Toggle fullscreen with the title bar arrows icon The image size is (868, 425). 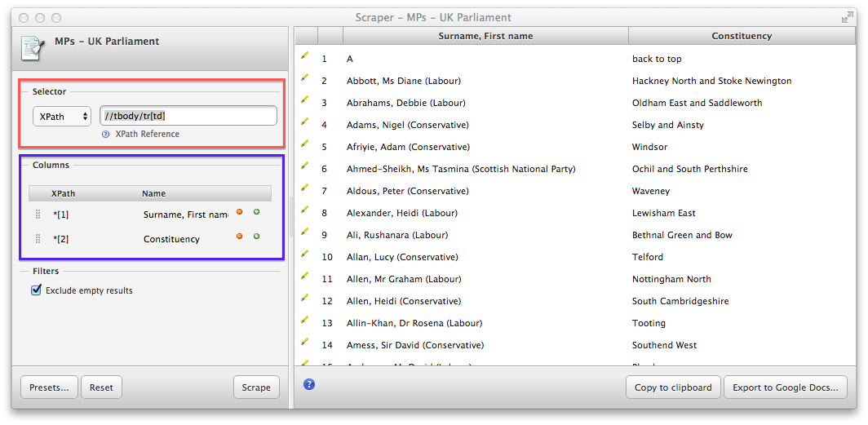click(847, 18)
